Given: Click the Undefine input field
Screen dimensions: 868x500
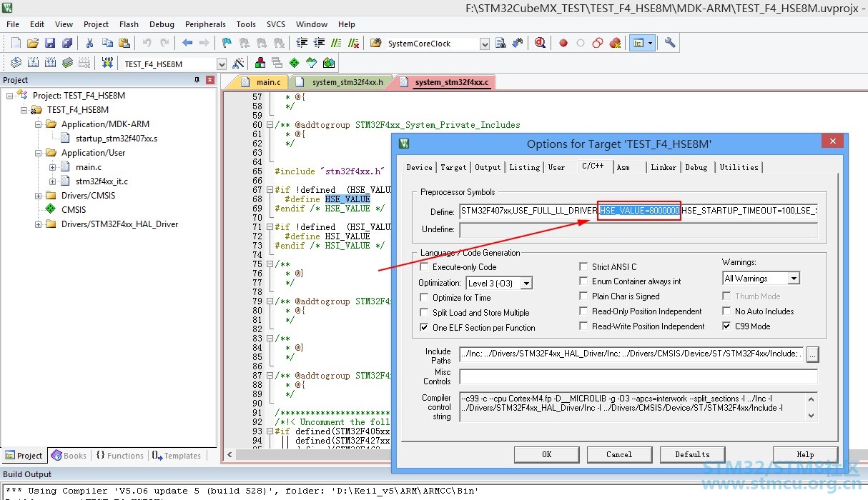Looking at the screenshot, I should (x=638, y=230).
